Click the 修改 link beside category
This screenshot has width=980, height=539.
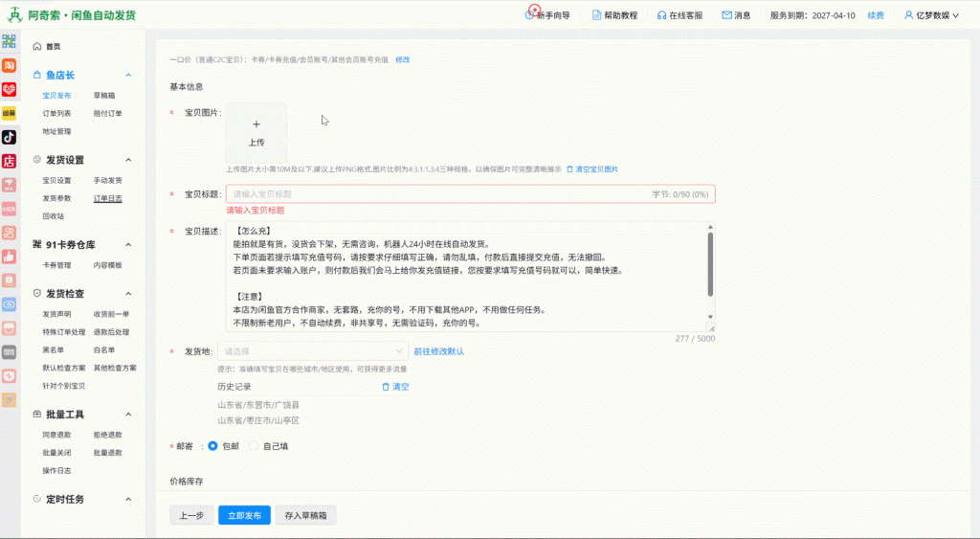coord(403,60)
